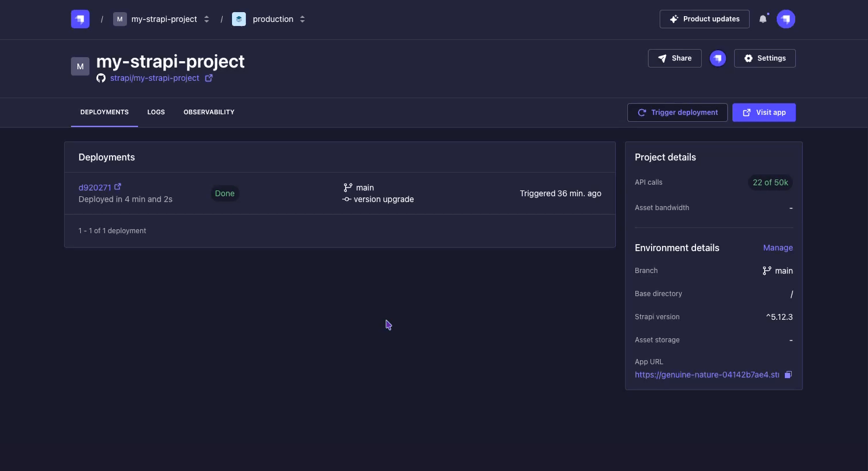
Task: Open the external link icon next to strapi/my-strapi-project
Action: tap(209, 78)
